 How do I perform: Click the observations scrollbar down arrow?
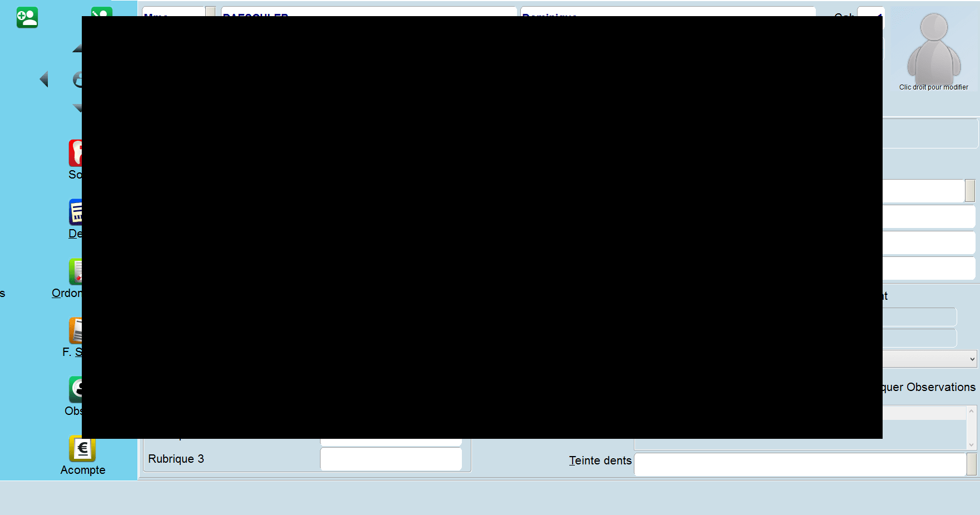pos(972,444)
